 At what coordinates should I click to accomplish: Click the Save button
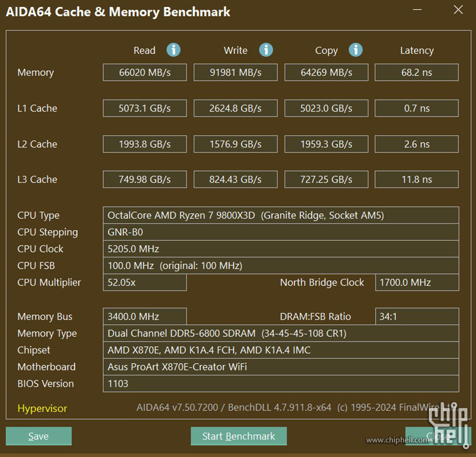pos(38,436)
